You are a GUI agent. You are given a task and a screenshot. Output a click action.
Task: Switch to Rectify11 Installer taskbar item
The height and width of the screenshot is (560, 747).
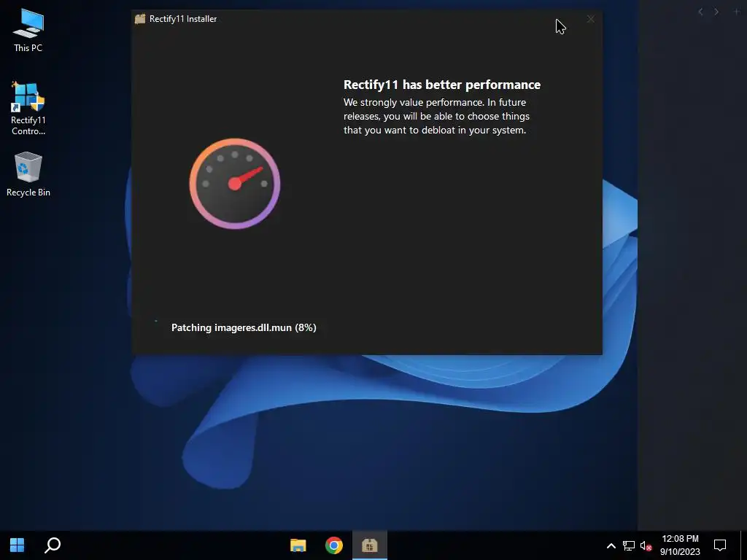pos(370,545)
